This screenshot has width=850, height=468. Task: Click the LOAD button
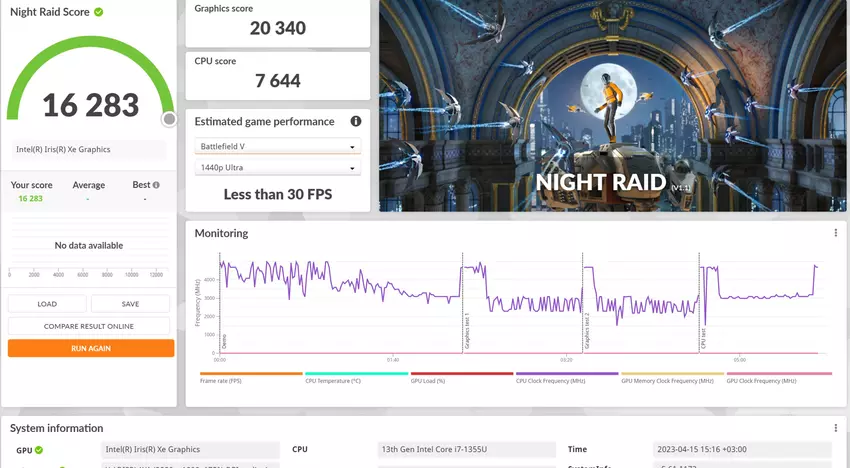47,304
